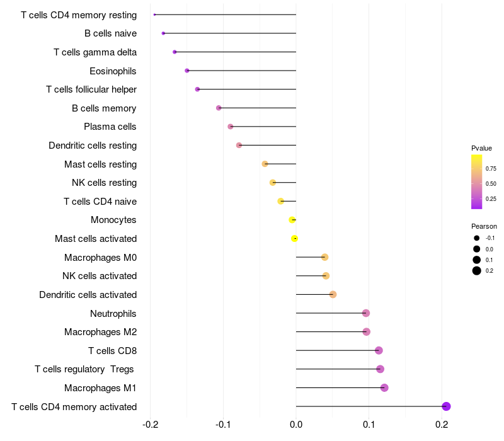Click the Neutrophils data point

tap(366, 313)
